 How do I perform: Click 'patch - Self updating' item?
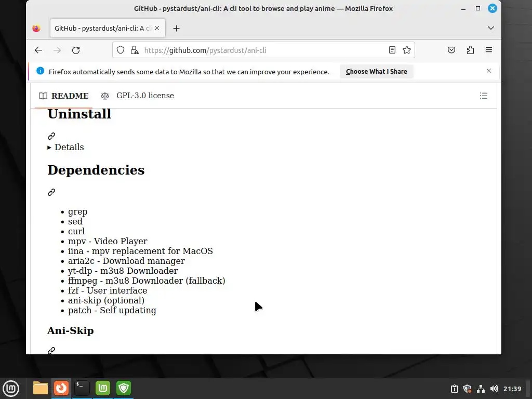tap(112, 310)
